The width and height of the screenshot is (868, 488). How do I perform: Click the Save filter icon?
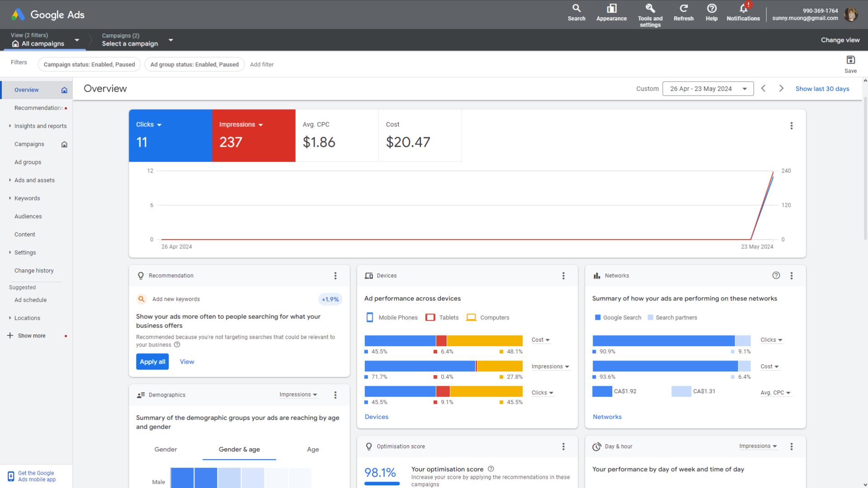click(x=850, y=60)
